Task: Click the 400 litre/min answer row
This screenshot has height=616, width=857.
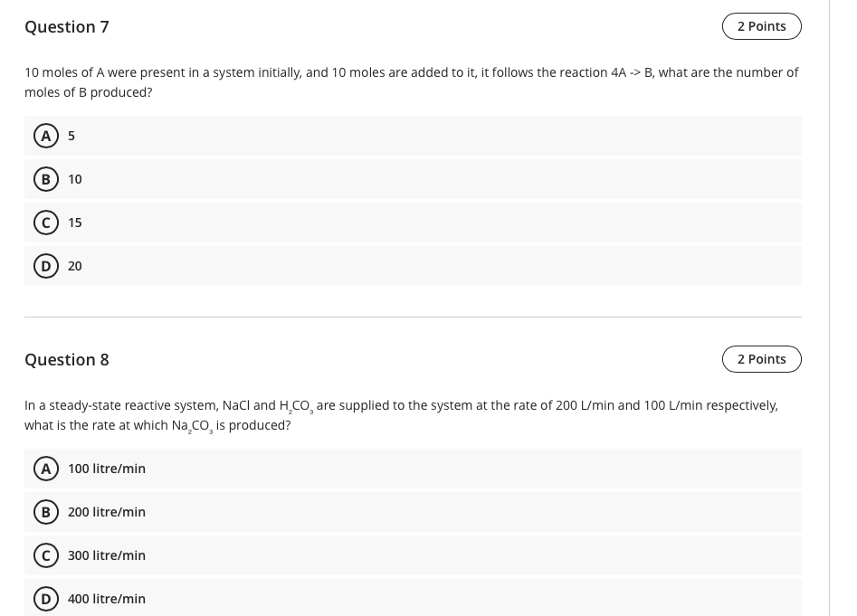Action: point(413,599)
